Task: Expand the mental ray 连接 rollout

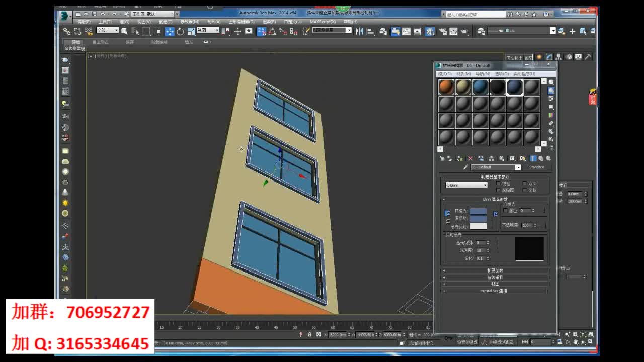Action: pyautogui.click(x=495, y=291)
